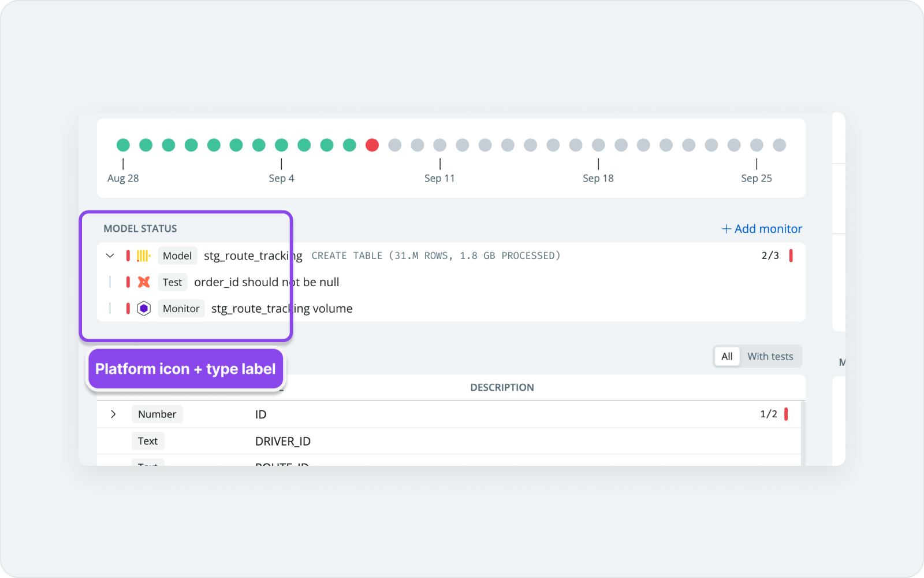Select the 'Monitor' type label
The image size is (924, 578).
pyautogui.click(x=181, y=309)
